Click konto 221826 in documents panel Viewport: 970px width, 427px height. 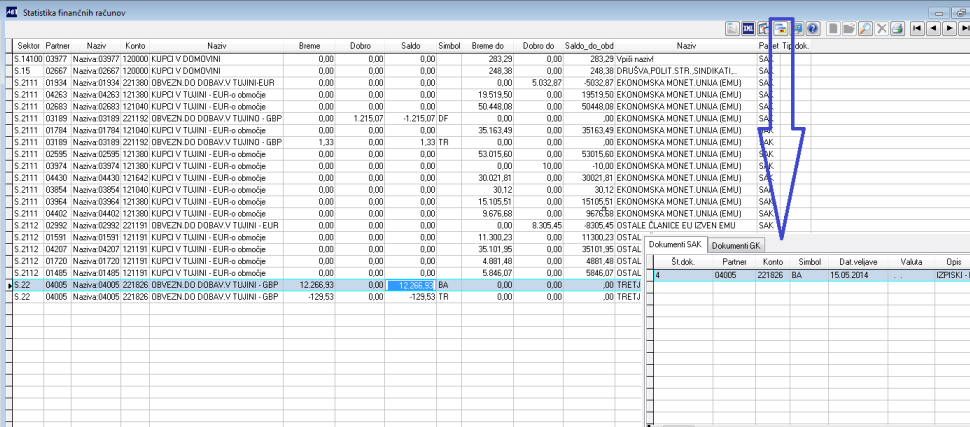[x=772, y=274]
